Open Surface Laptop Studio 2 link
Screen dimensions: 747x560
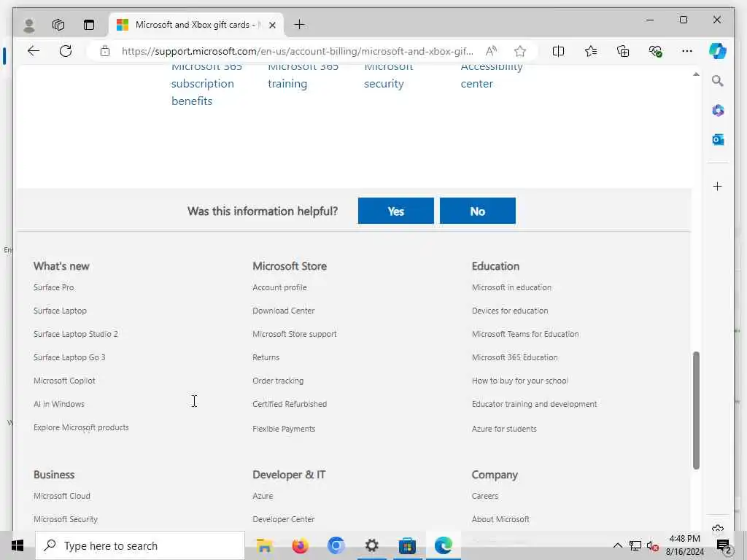(76, 334)
